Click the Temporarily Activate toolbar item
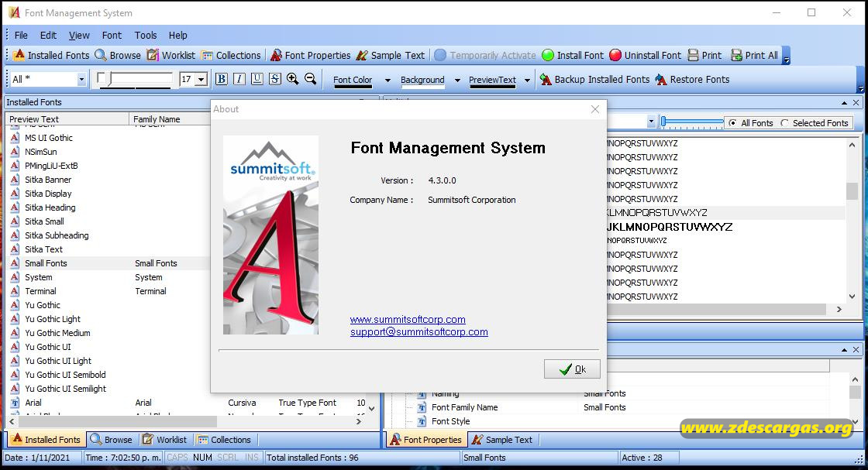Screen dimensions: 868x470 click(x=485, y=55)
